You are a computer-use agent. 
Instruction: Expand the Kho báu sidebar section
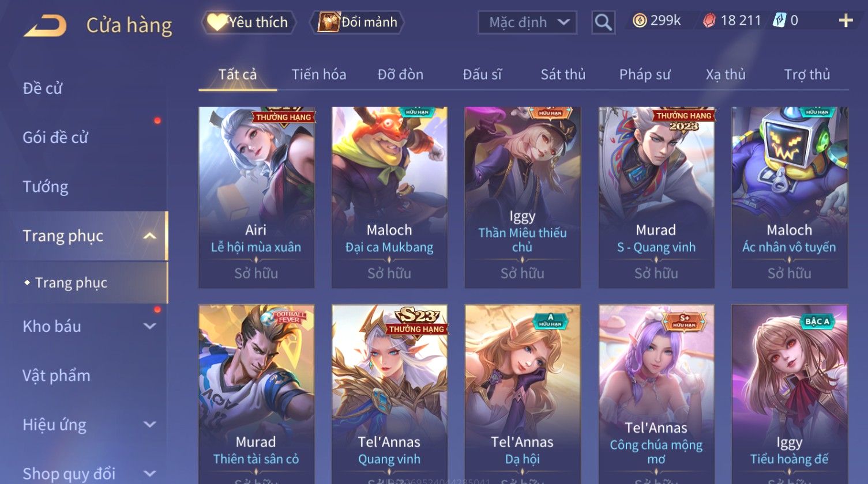coord(149,326)
